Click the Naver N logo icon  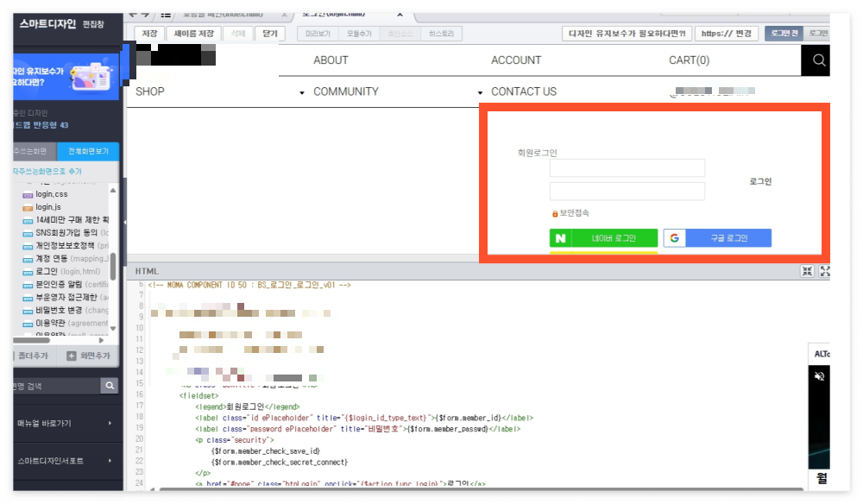[x=560, y=238]
